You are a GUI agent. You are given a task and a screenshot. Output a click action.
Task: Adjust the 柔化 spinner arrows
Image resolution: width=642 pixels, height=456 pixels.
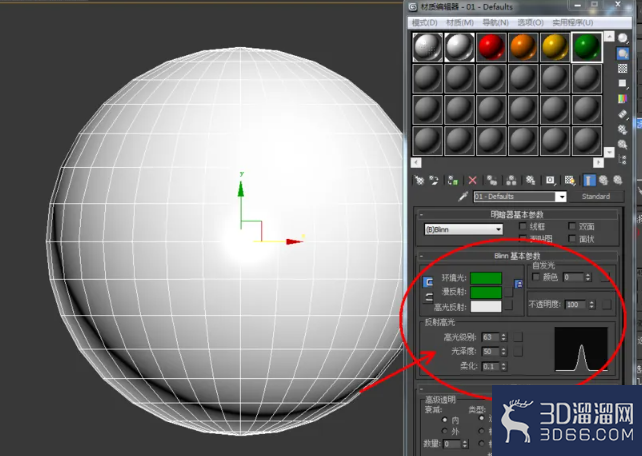tap(504, 366)
